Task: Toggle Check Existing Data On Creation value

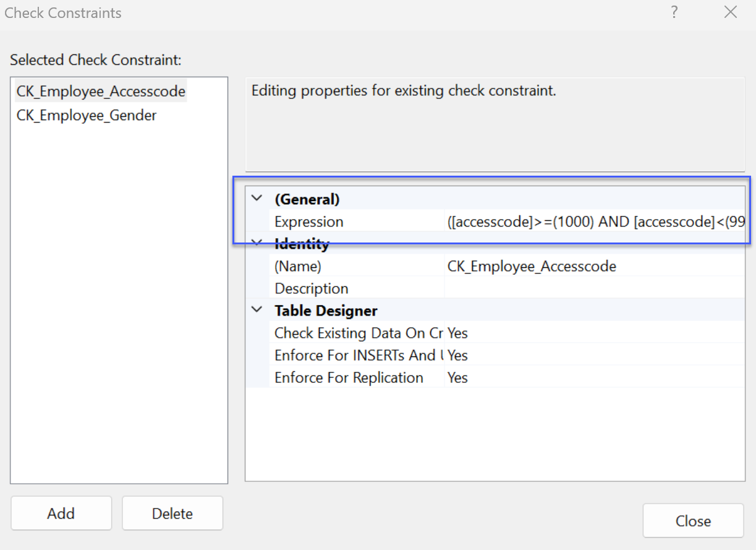Action: (x=458, y=333)
